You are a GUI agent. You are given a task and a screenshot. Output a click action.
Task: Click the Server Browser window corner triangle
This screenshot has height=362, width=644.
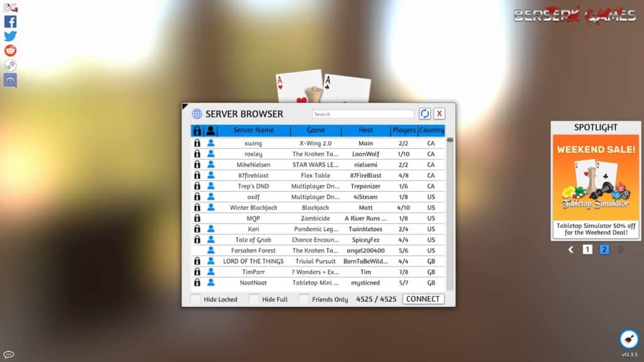(x=184, y=106)
